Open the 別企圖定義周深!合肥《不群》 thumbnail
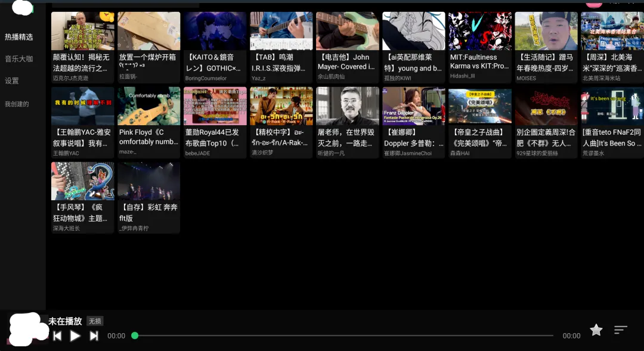Screen dimensions: 644x351 (546, 106)
